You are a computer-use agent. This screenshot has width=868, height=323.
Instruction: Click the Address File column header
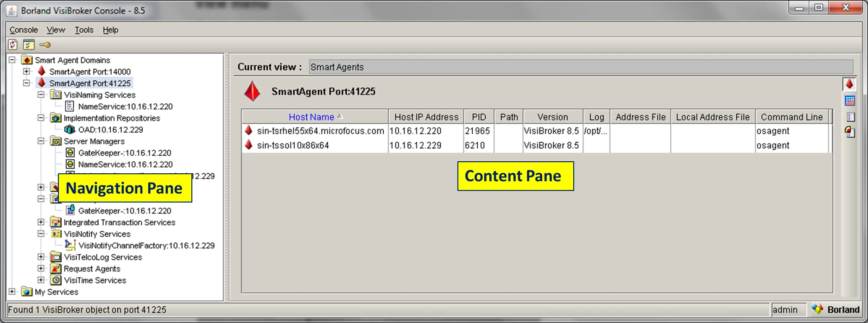tap(640, 117)
